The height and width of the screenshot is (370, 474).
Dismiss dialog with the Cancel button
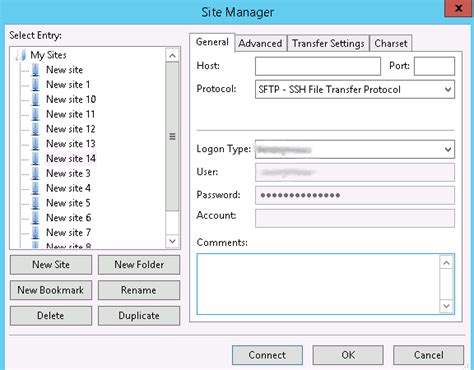coord(429,355)
